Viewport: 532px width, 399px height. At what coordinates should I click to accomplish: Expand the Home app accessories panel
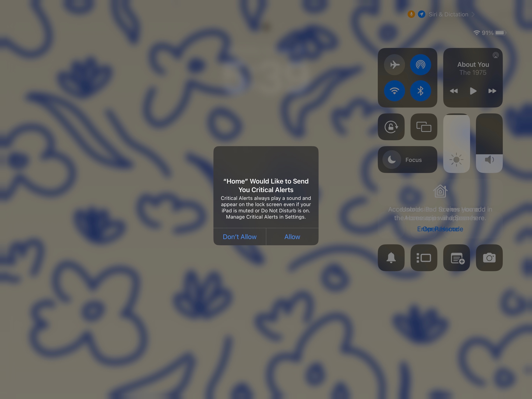pos(440,191)
